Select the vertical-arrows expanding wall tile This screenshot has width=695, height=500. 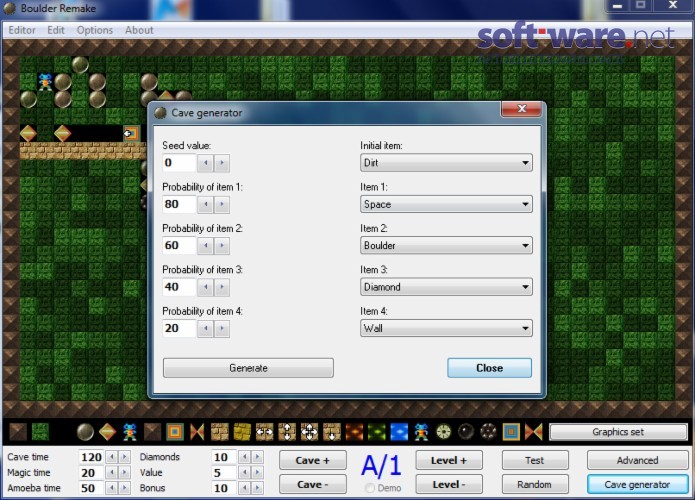(x=287, y=431)
